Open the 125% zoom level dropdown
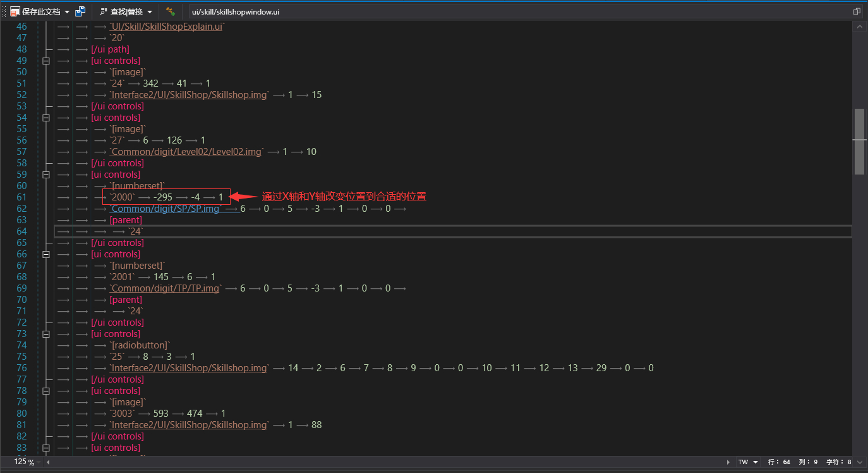Image resolution: width=868 pixels, height=473 pixels. tap(40, 462)
